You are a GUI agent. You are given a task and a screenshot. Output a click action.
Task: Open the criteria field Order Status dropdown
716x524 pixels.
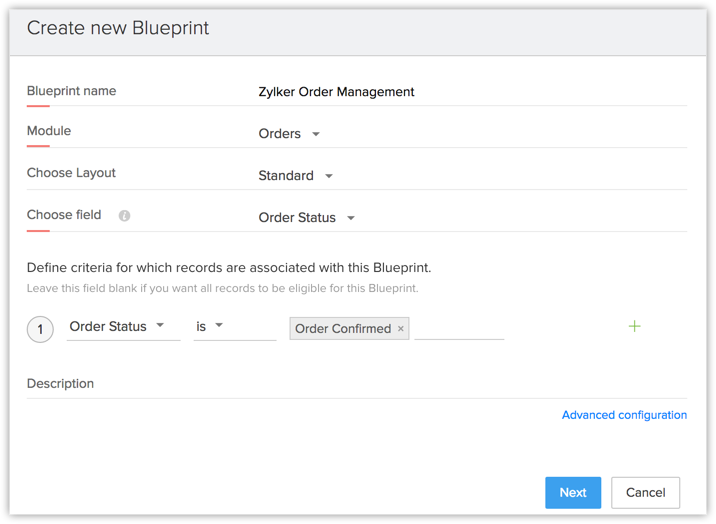coord(118,327)
